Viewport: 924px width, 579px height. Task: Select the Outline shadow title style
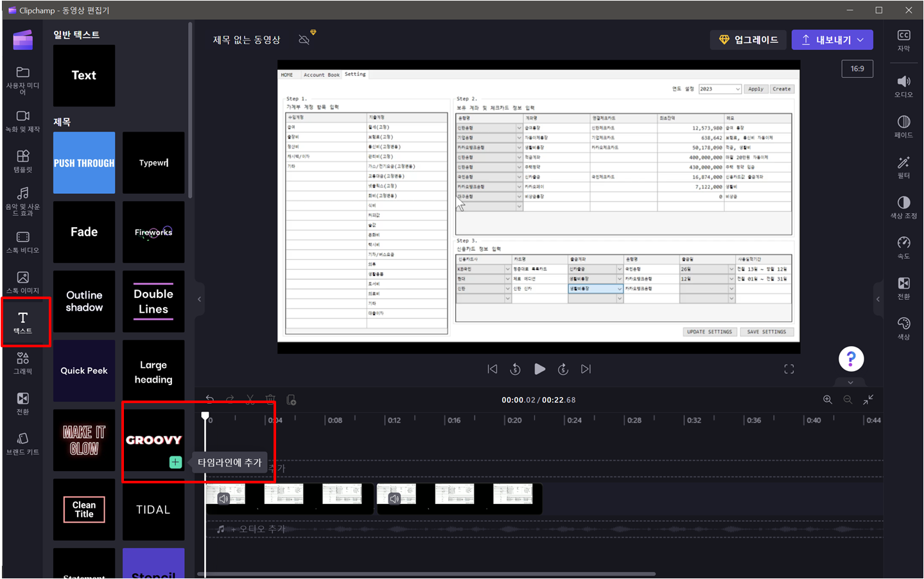[x=84, y=302]
